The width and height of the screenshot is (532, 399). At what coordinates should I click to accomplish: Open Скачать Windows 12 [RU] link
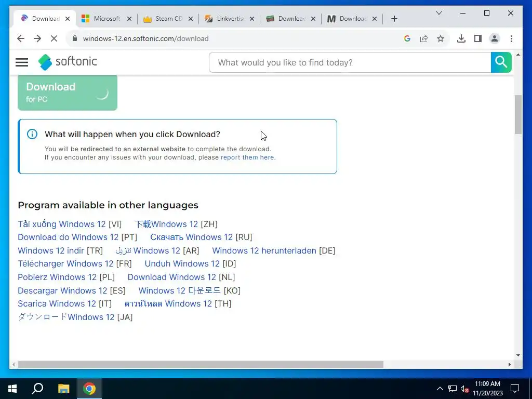click(191, 237)
